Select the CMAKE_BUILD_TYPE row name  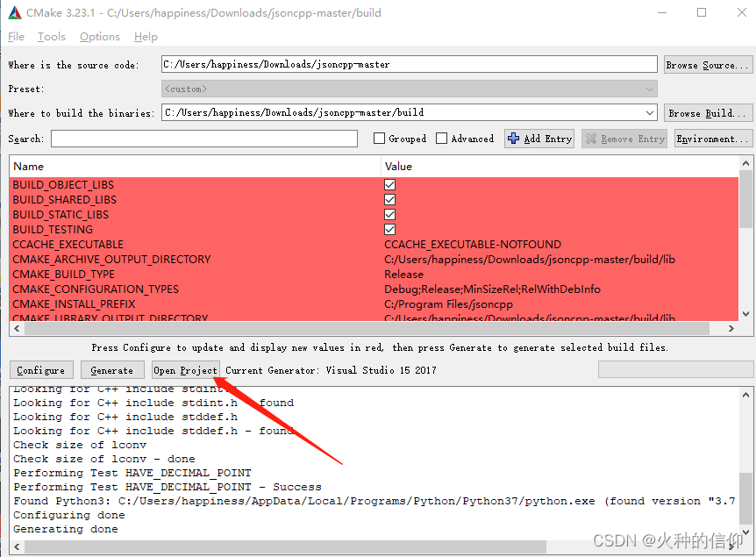coord(64,275)
